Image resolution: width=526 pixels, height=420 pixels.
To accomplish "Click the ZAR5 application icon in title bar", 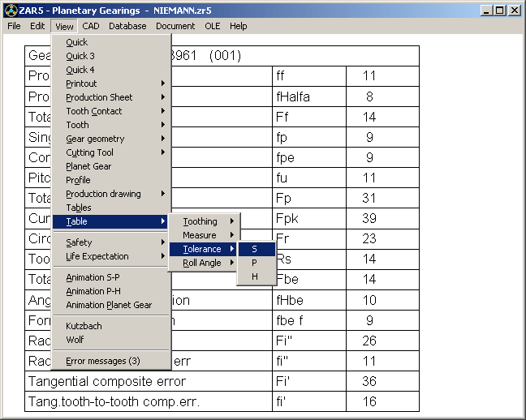I will 7,11.
